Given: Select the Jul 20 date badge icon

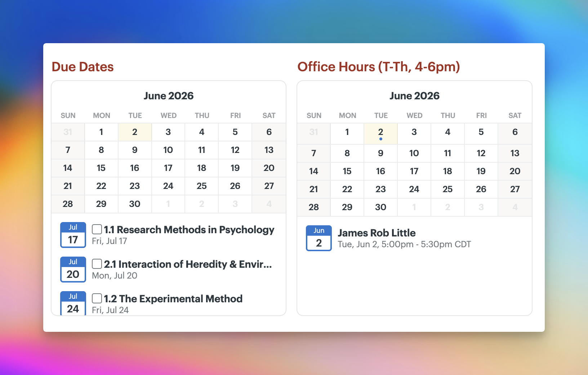Looking at the screenshot, I should pyautogui.click(x=73, y=270).
